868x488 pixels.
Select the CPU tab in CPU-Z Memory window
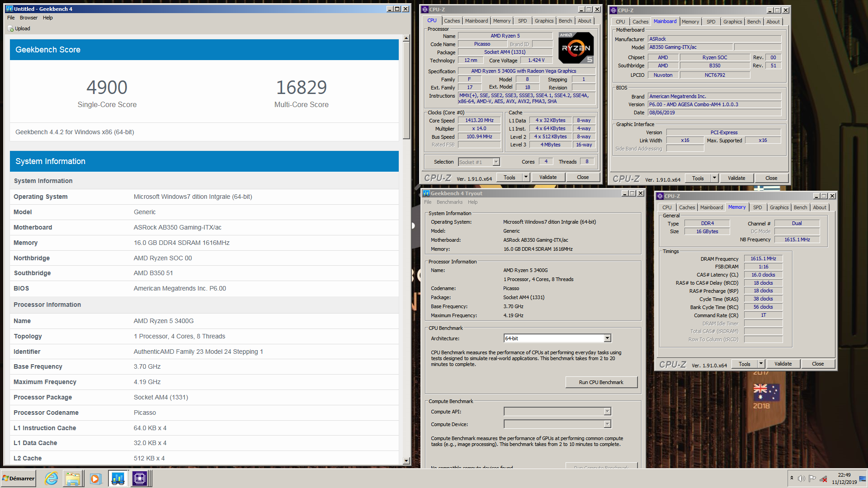pyautogui.click(x=667, y=207)
